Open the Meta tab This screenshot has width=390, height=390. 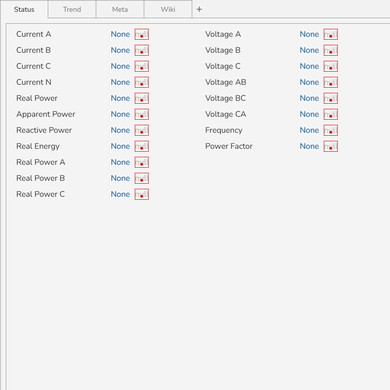click(x=120, y=9)
